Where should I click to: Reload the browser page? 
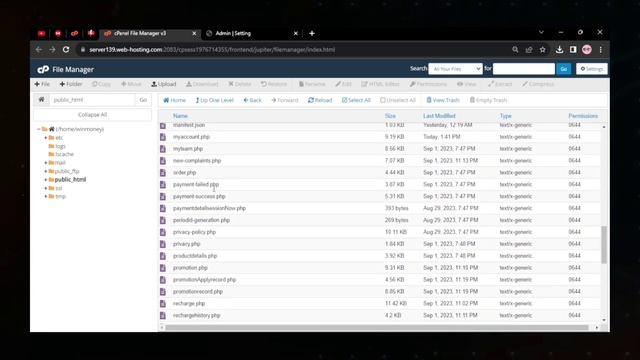(66, 49)
